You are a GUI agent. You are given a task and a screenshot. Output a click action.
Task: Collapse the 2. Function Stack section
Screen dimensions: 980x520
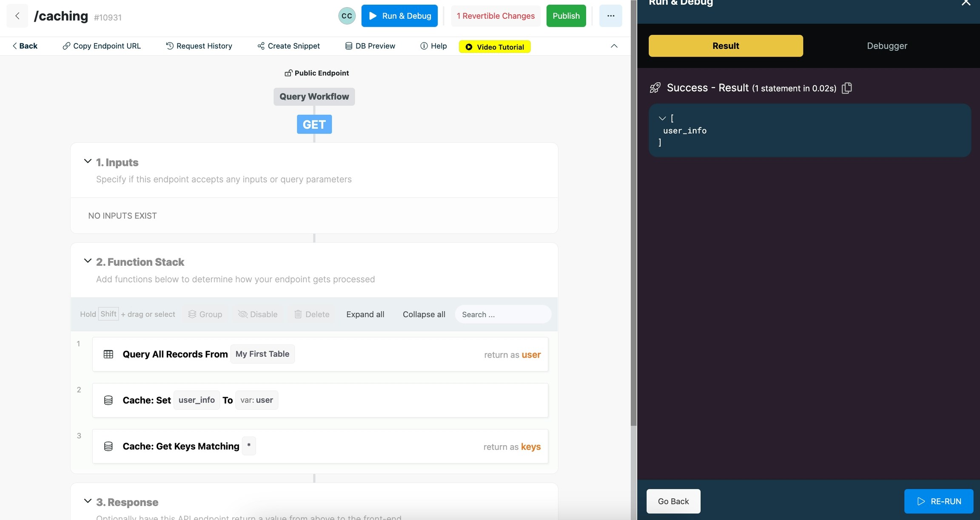pos(88,261)
